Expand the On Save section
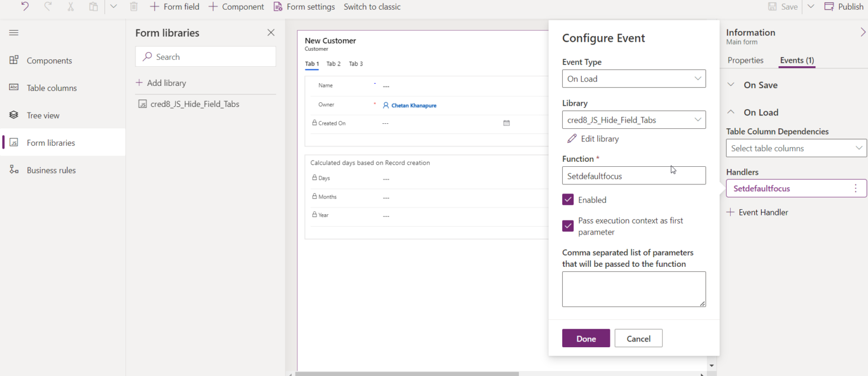Image resolution: width=868 pixels, height=376 pixels. [730, 84]
